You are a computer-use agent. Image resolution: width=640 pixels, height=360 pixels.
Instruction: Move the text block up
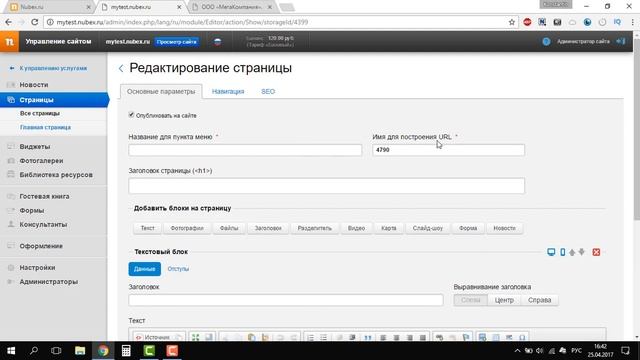point(572,252)
